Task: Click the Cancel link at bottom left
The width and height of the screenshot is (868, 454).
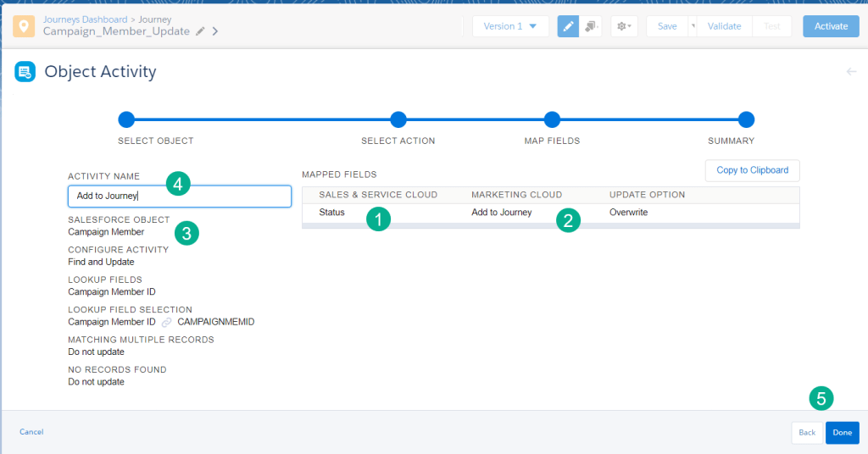Action: (31, 432)
